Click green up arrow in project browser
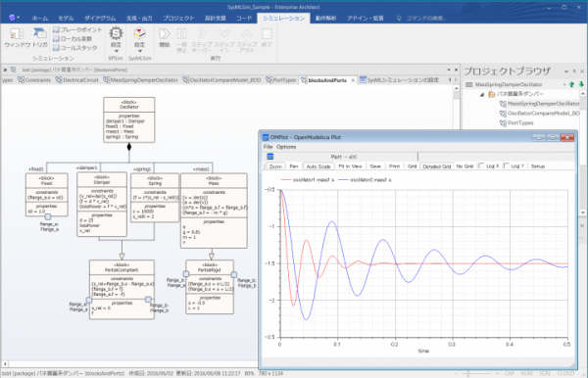 pos(571,84)
